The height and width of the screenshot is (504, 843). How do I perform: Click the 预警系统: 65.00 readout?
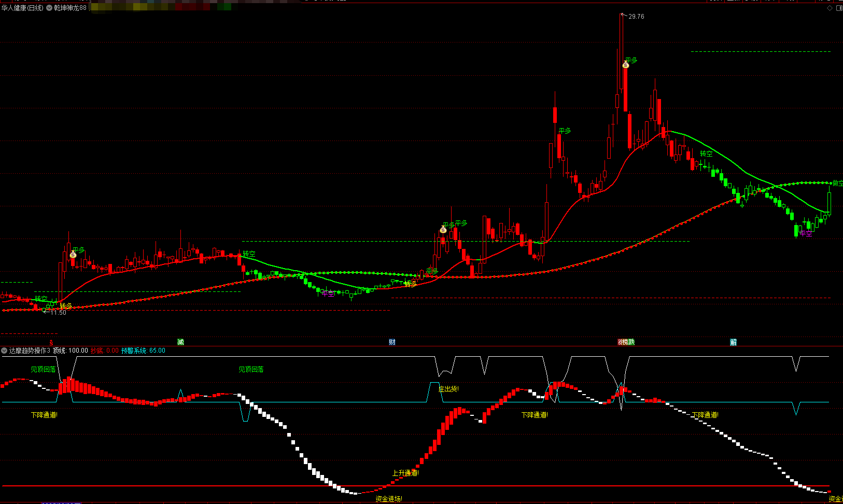[143, 351]
